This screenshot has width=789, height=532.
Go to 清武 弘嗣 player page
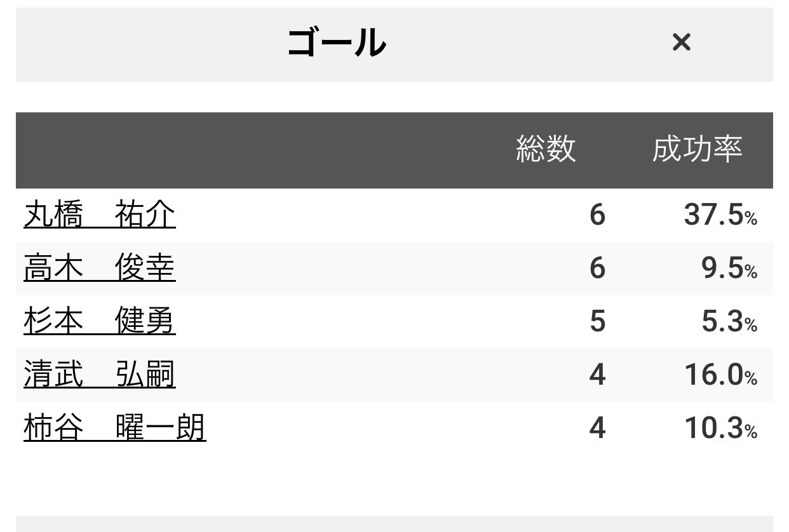[99, 375]
